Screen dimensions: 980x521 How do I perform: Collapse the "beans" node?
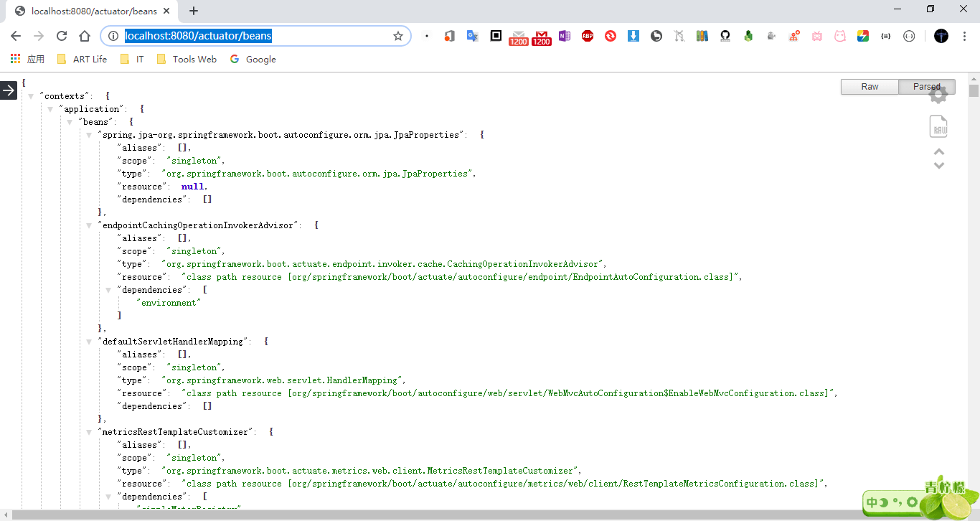pos(70,122)
